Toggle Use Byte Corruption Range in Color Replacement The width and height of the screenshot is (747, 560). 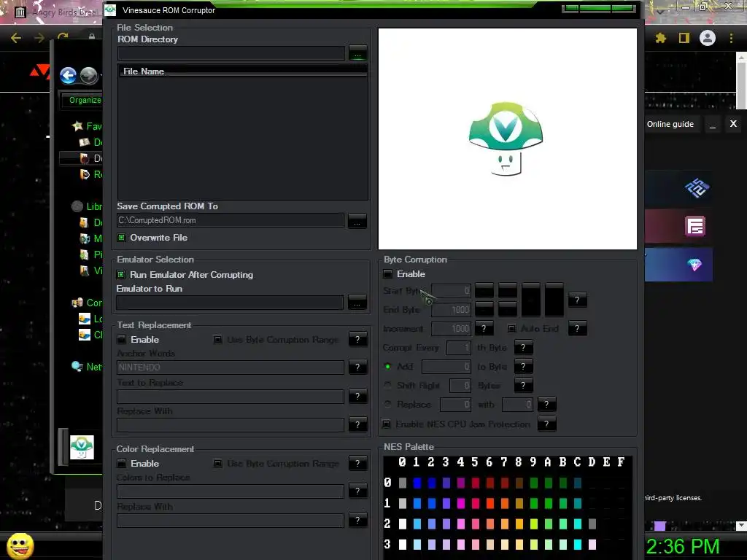(217, 463)
